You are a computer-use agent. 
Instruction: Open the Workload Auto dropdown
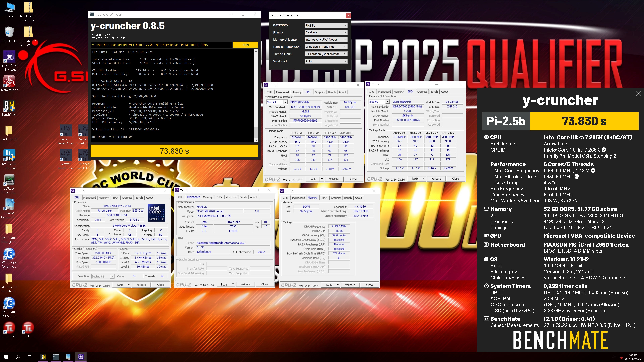326,61
